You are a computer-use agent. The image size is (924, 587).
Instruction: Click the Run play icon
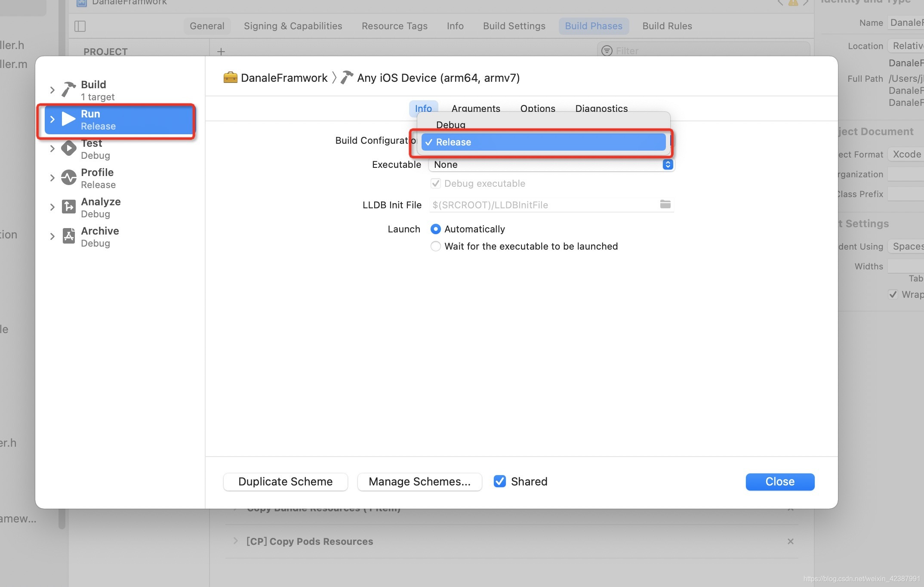coord(68,119)
